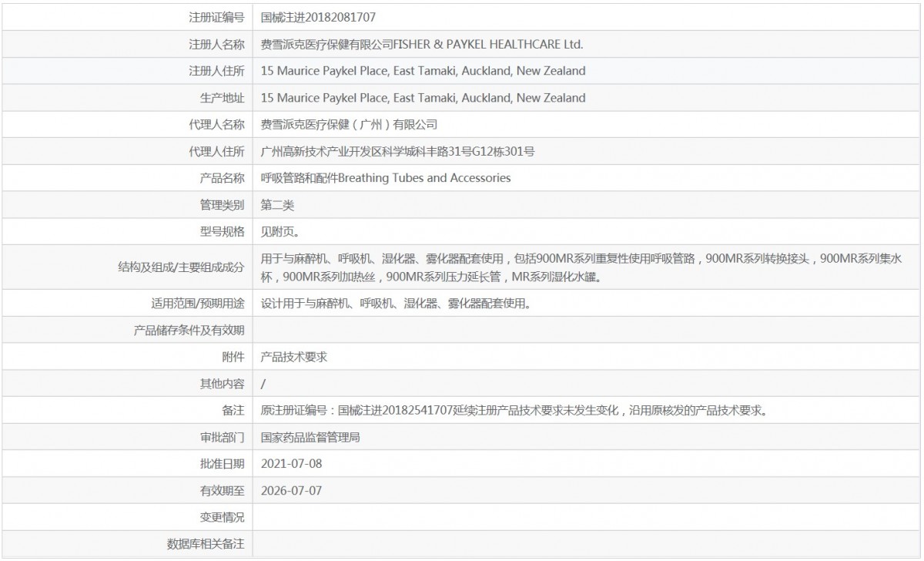Select agent name 费雪派克医疗保健（广州）有限公司
Screen dimensions: 924x561
(349, 124)
